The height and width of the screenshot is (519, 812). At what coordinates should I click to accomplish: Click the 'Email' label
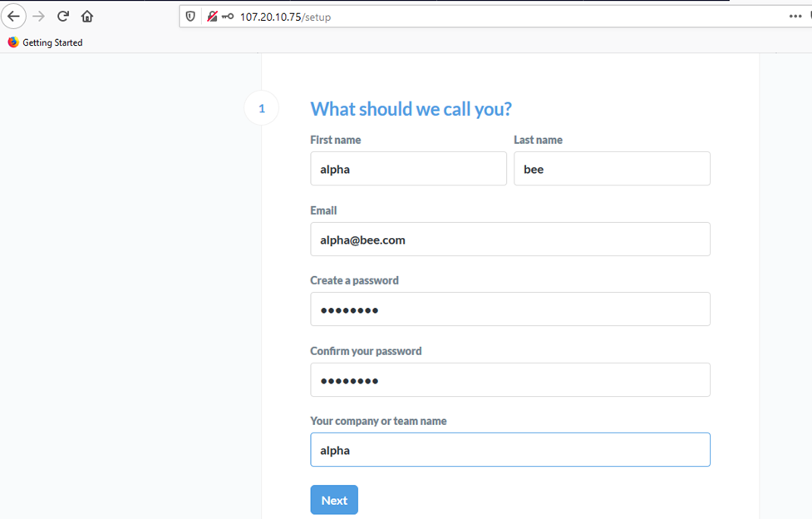(x=323, y=210)
